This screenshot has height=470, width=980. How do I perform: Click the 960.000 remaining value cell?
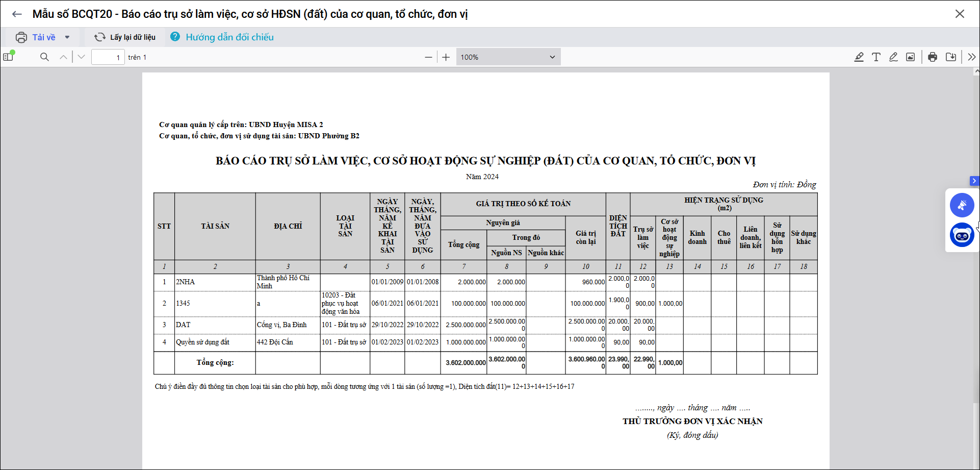coord(586,282)
